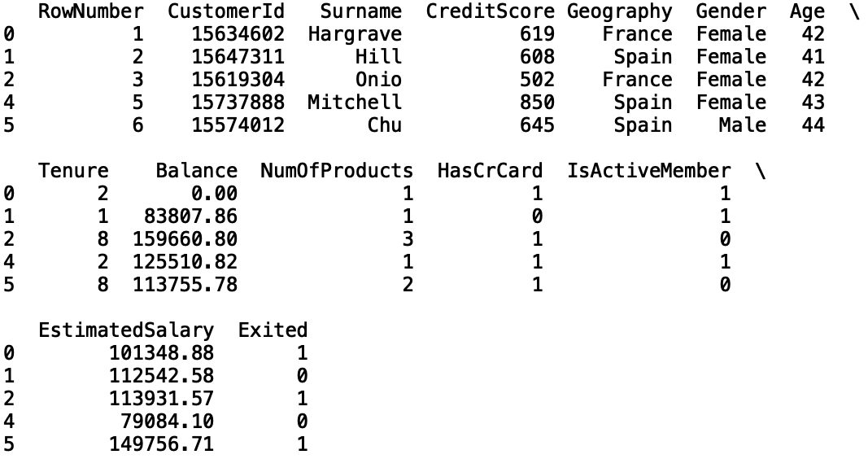Click the Balance column header
This screenshot has width=868, height=472.
click(197, 171)
